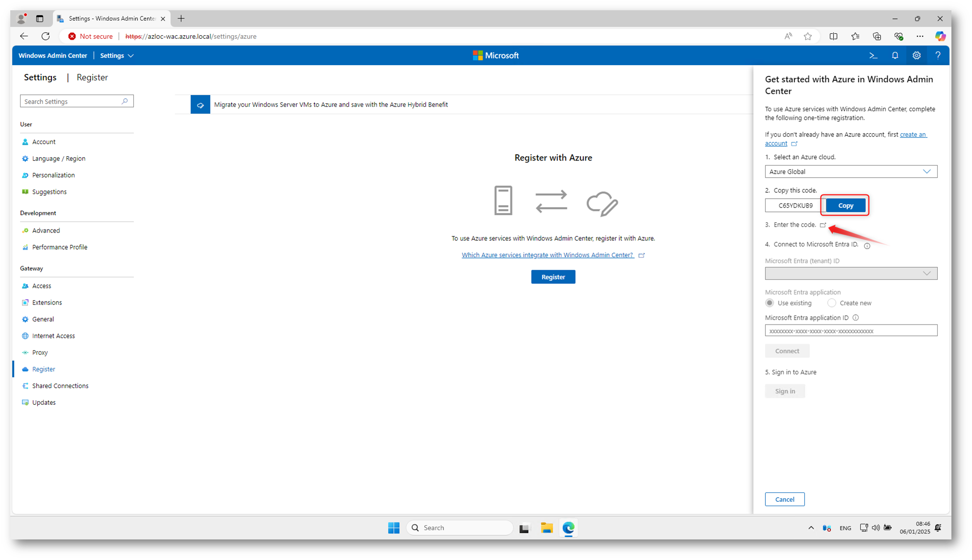Open the settings gear in Admin Center header

(x=916, y=56)
